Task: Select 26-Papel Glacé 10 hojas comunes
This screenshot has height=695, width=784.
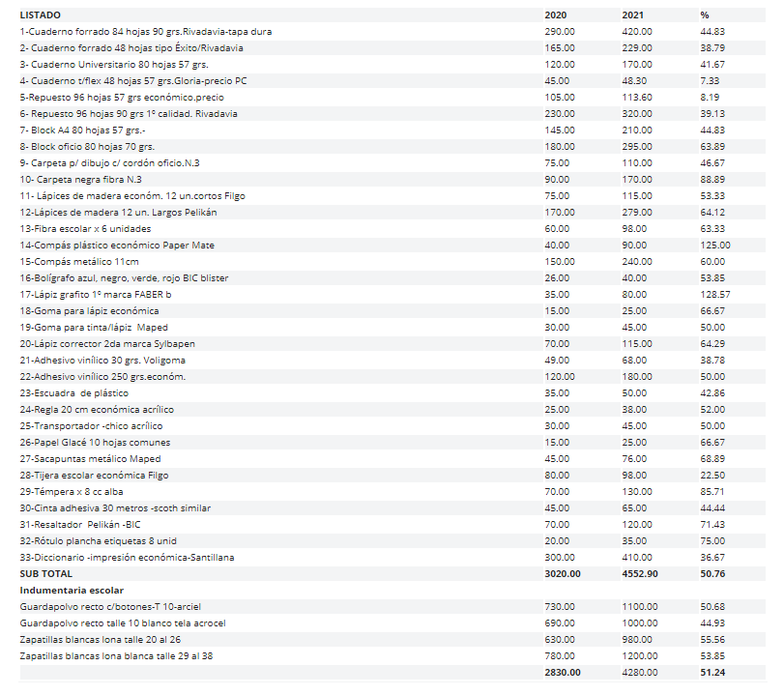Action: click(x=392, y=443)
